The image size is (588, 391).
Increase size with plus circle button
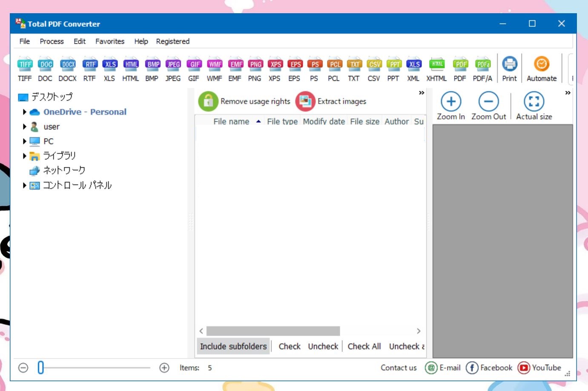(164, 368)
